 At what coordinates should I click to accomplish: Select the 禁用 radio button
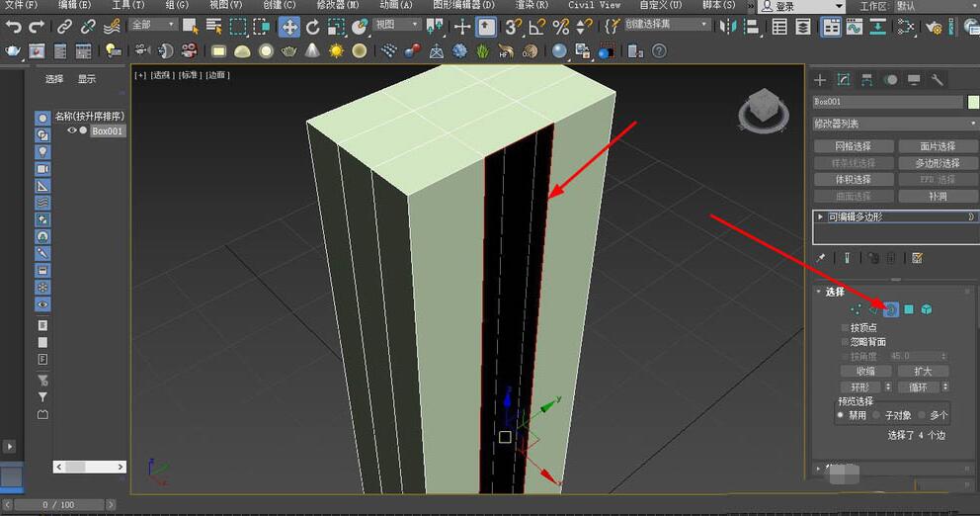tap(841, 414)
